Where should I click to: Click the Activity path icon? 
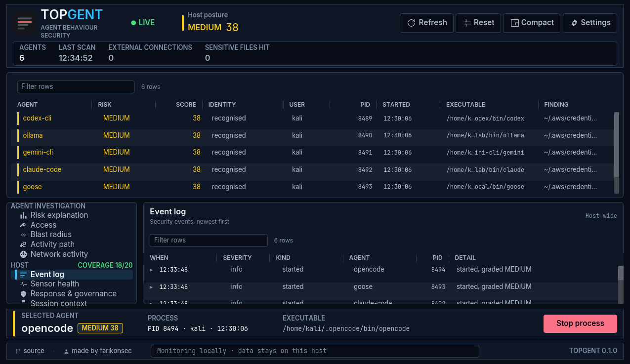[23, 244]
